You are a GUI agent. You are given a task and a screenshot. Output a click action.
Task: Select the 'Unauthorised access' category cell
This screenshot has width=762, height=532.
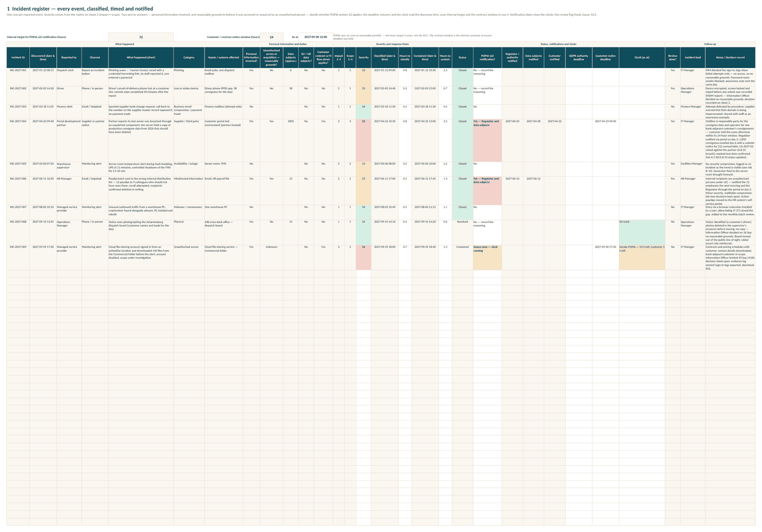tap(189, 257)
